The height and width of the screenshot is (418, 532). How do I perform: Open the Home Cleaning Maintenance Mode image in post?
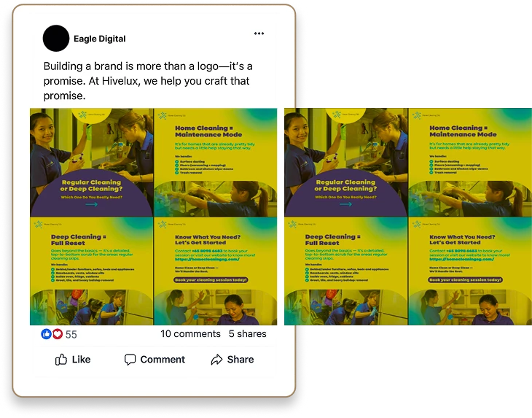[216, 162]
